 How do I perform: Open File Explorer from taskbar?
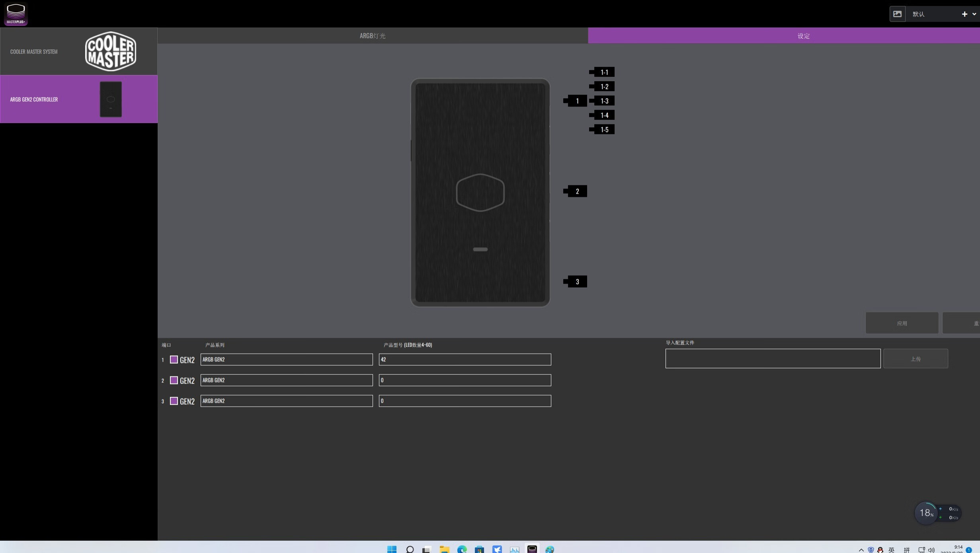click(444, 549)
